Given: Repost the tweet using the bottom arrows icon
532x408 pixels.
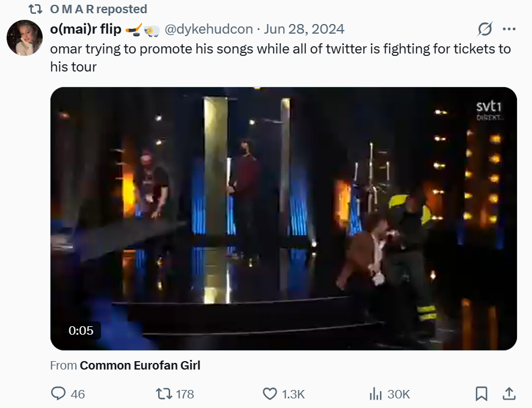Looking at the screenshot, I should click(x=163, y=394).
